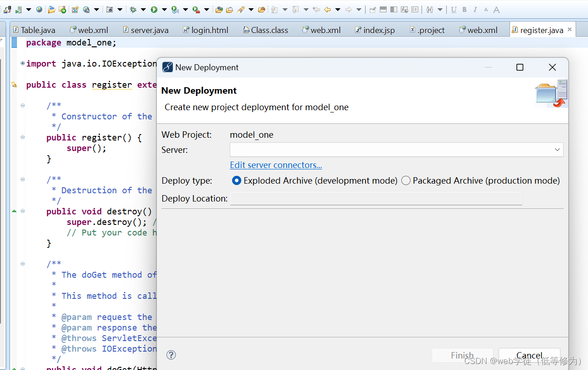Expand the collapsed import statements
The width and height of the screenshot is (588, 370).
tap(22, 63)
